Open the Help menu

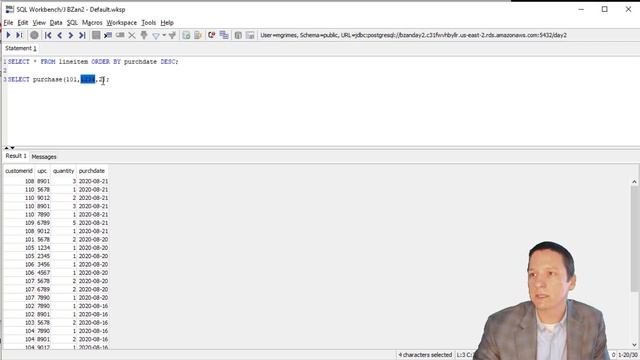pos(167,22)
